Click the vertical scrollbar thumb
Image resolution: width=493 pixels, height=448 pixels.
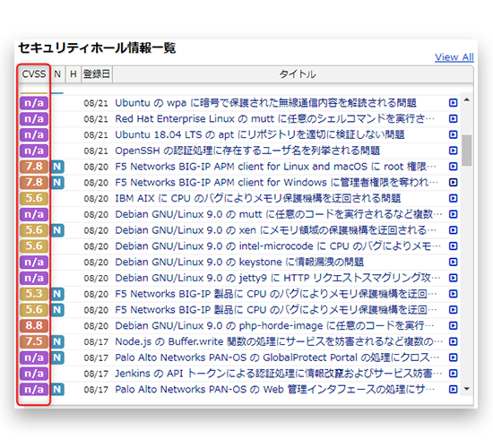pyautogui.click(x=467, y=151)
